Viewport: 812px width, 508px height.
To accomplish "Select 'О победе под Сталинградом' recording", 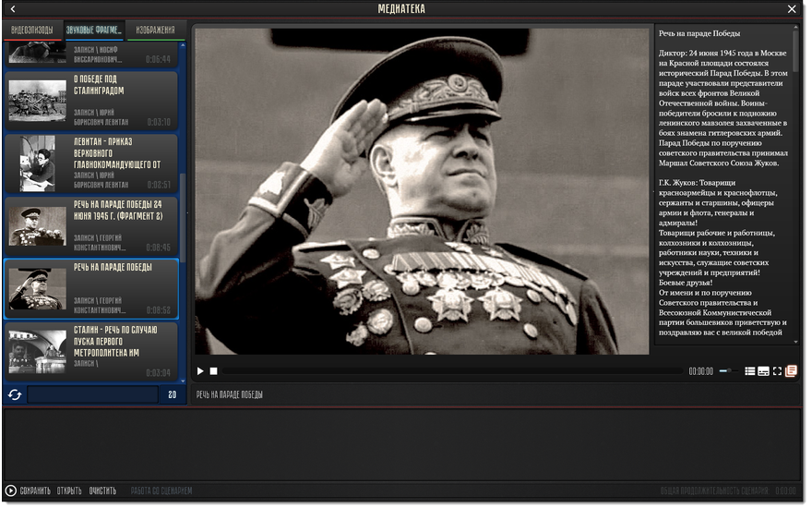I will [x=91, y=101].
